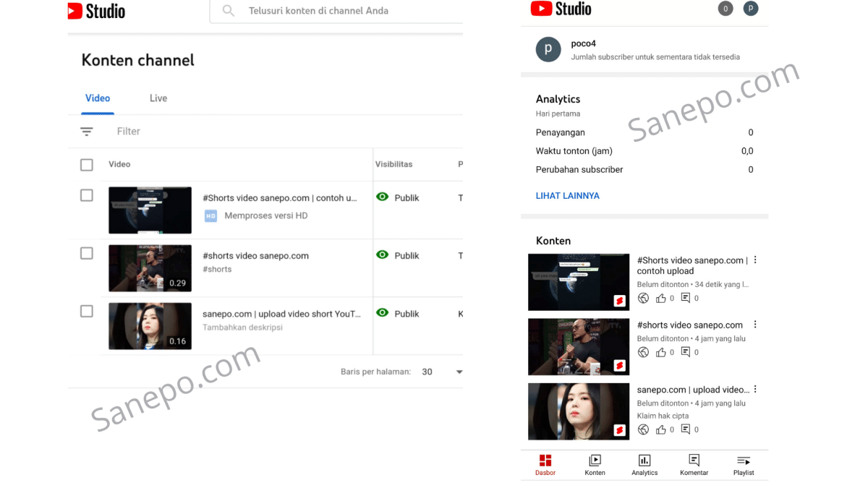Click 'Tambahkan deskripsi' under third video
Image resolution: width=868 pixels, height=488 pixels.
pos(242,328)
